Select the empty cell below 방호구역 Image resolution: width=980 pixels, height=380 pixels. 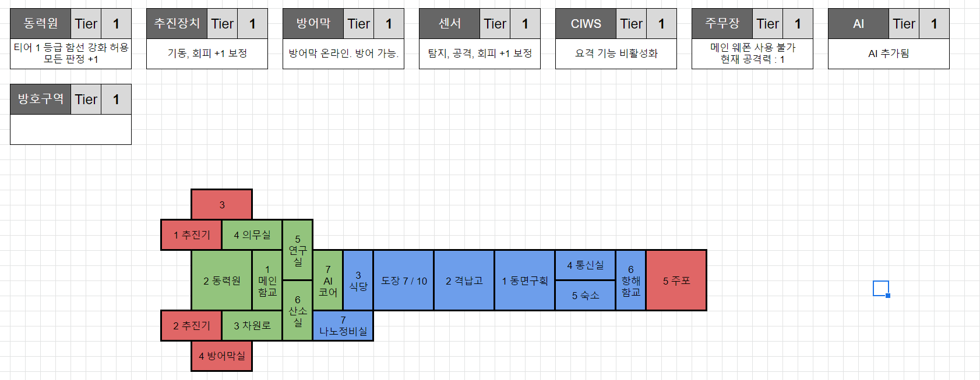[x=70, y=129]
